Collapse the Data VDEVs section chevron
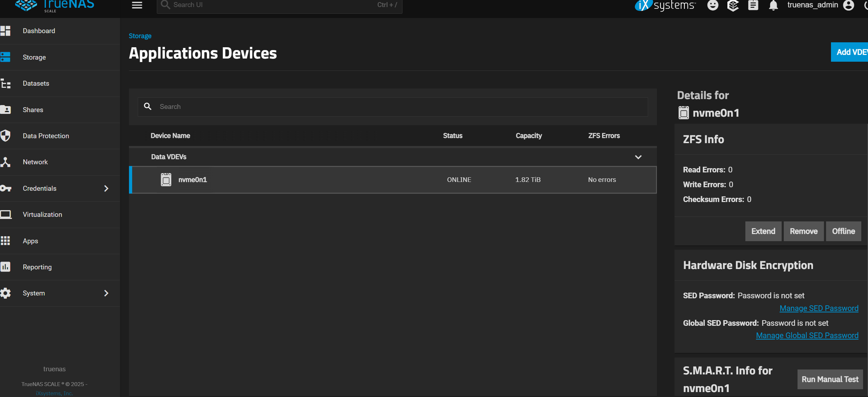The image size is (868, 397). (x=638, y=157)
